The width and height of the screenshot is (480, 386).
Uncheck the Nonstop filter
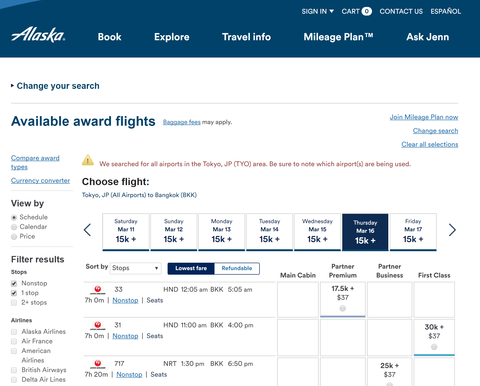coord(14,283)
